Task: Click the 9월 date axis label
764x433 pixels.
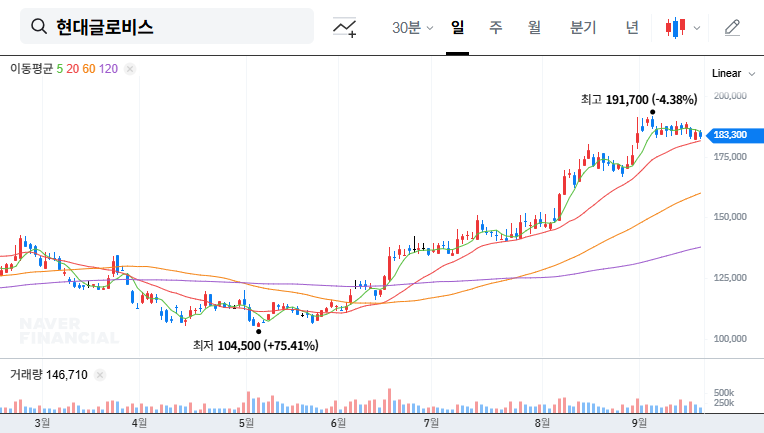Action: [x=639, y=423]
